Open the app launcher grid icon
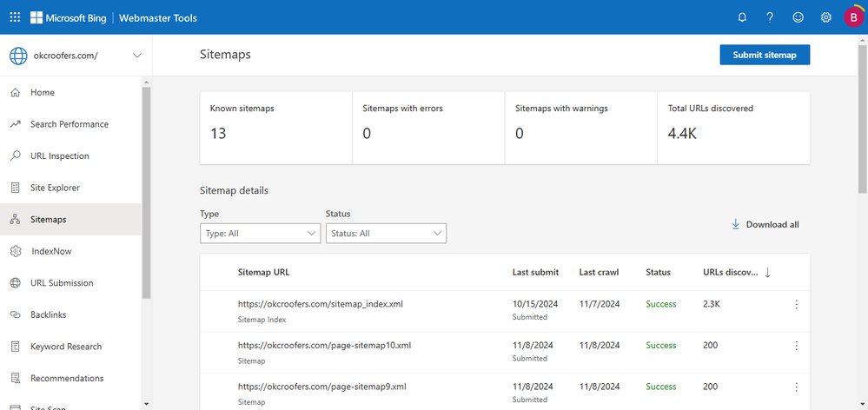The height and width of the screenshot is (410, 868). pos(15,17)
